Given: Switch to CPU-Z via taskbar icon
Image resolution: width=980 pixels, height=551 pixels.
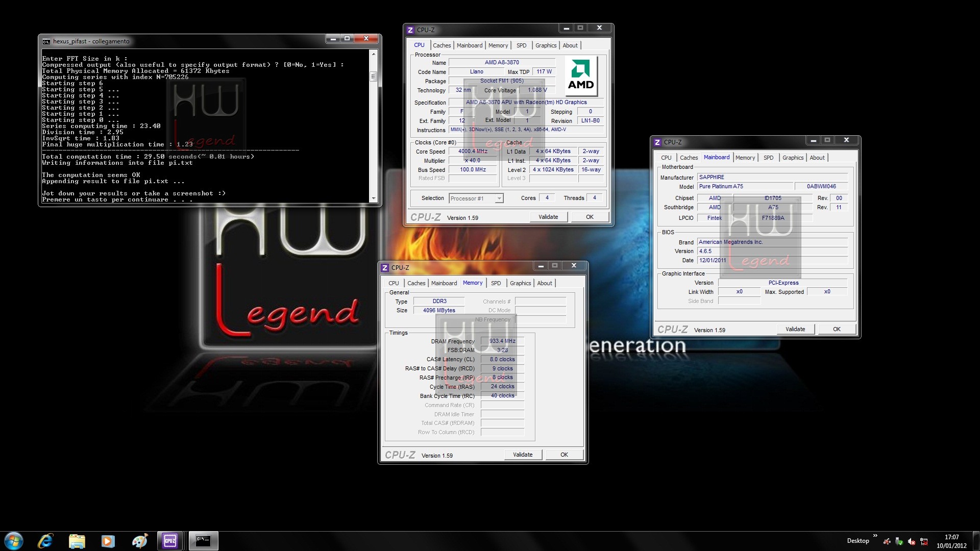Looking at the screenshot, I should point(170,541).
